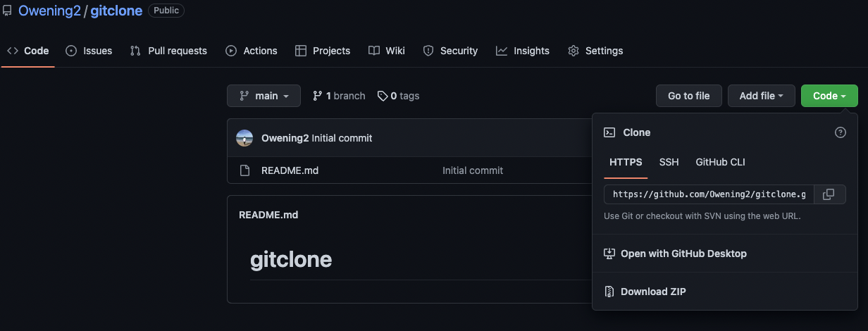Click the repository book icon beside Owening2

coord(7,11)
